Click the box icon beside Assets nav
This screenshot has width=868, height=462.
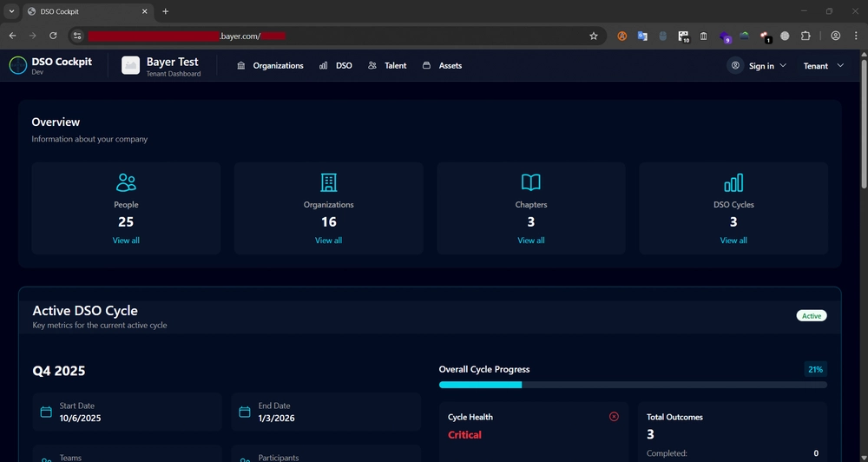[x=426, y=65]
